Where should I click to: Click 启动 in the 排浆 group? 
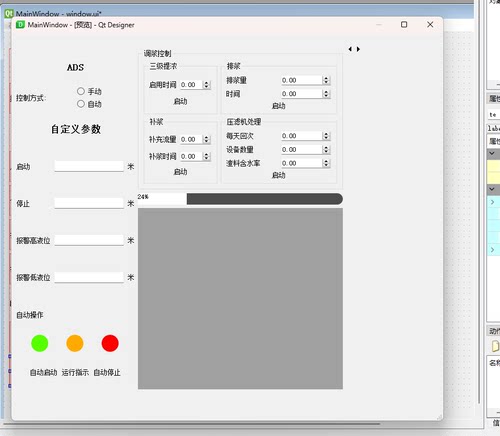pyautogui.click(x=279, y=106)
